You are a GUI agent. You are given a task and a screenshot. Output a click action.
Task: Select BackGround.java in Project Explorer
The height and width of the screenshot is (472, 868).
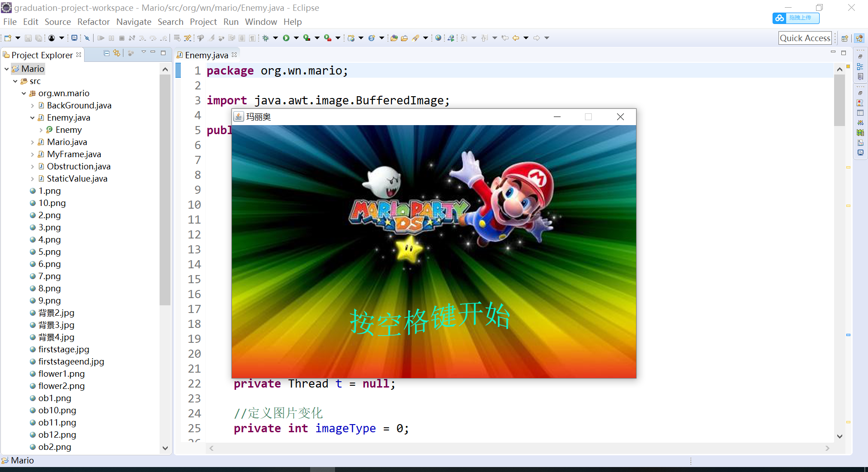79,105
